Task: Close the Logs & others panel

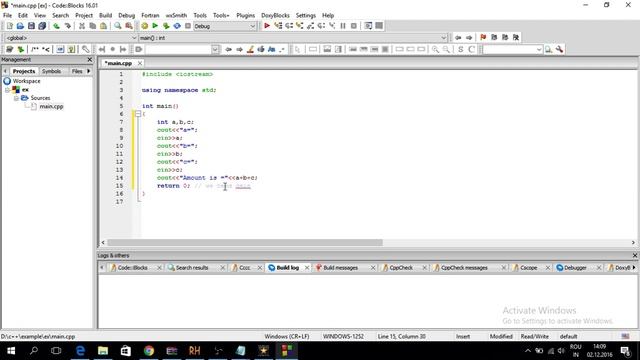Action: 635,256
